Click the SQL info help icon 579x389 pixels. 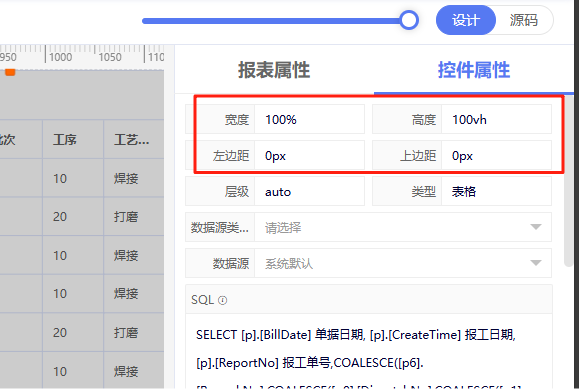(222, 300)
